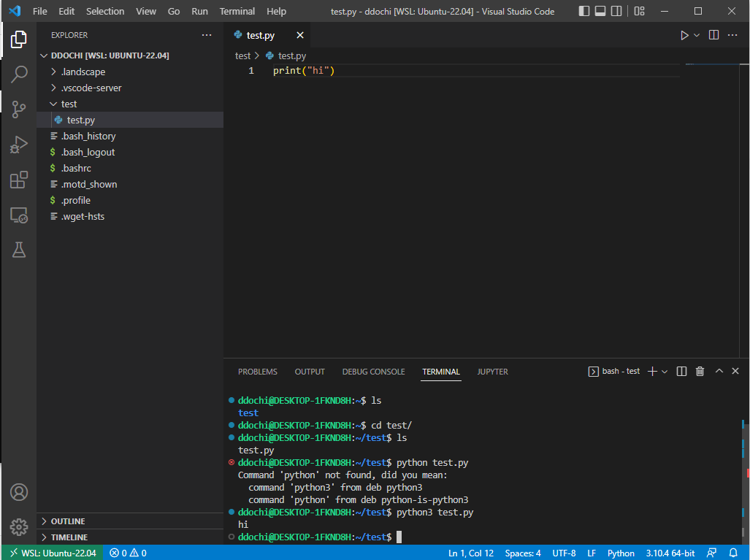Open Explorer Views and More Actions ellipsis

coord(206,35)
